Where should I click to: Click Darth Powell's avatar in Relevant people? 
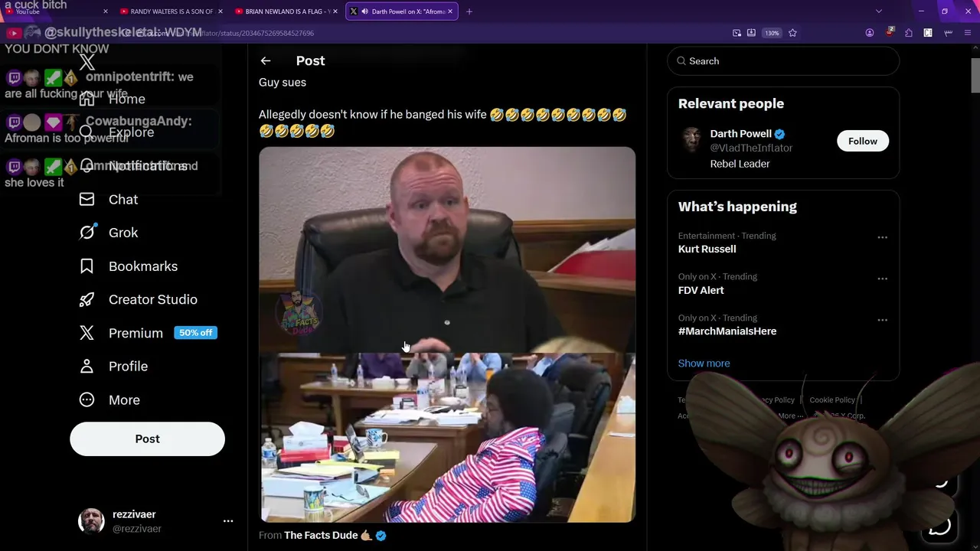coord(692,140)
